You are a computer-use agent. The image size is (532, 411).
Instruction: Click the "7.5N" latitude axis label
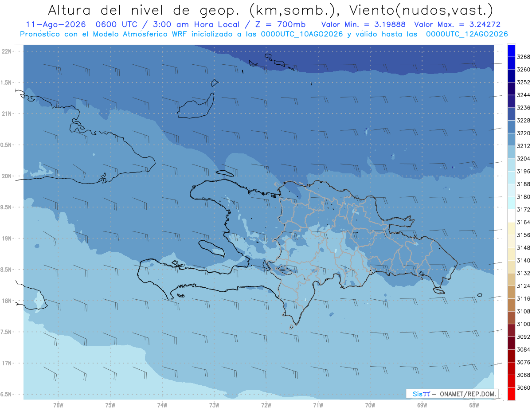click(7, 332)
